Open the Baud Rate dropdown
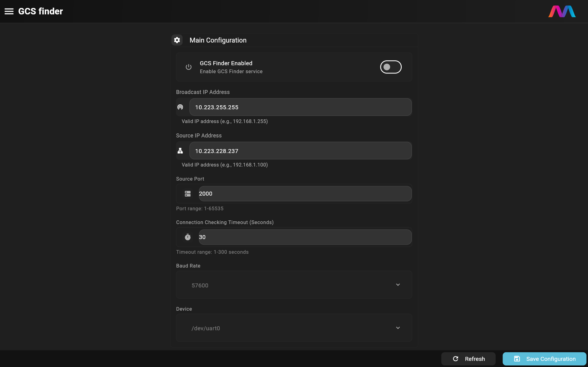Image resolution: width=588 pixels, height=367 pixels. click(294, 285)
